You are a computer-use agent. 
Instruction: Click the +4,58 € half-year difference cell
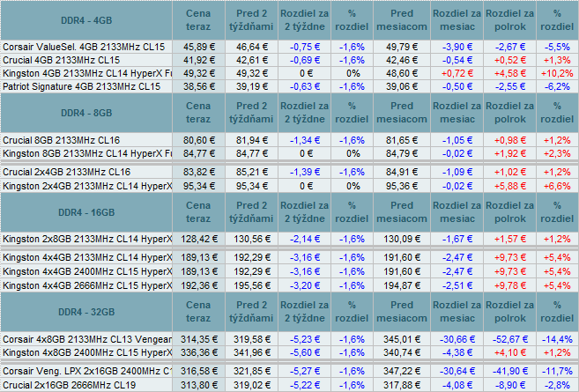(510, 73)
